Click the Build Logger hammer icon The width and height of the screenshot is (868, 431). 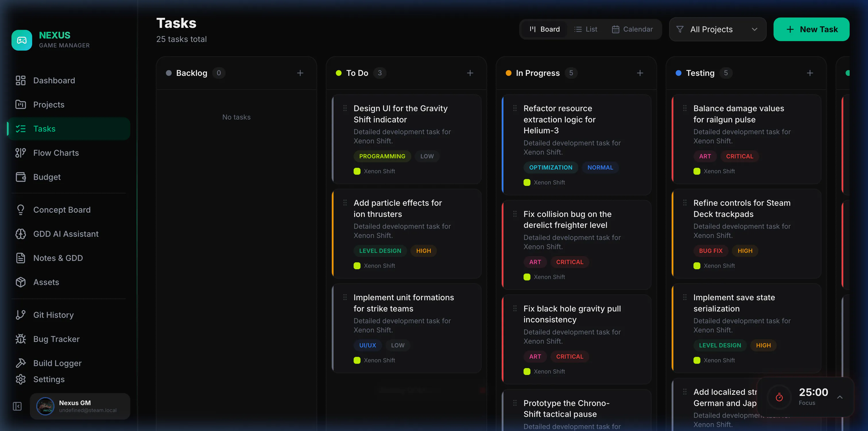point(21,363)
